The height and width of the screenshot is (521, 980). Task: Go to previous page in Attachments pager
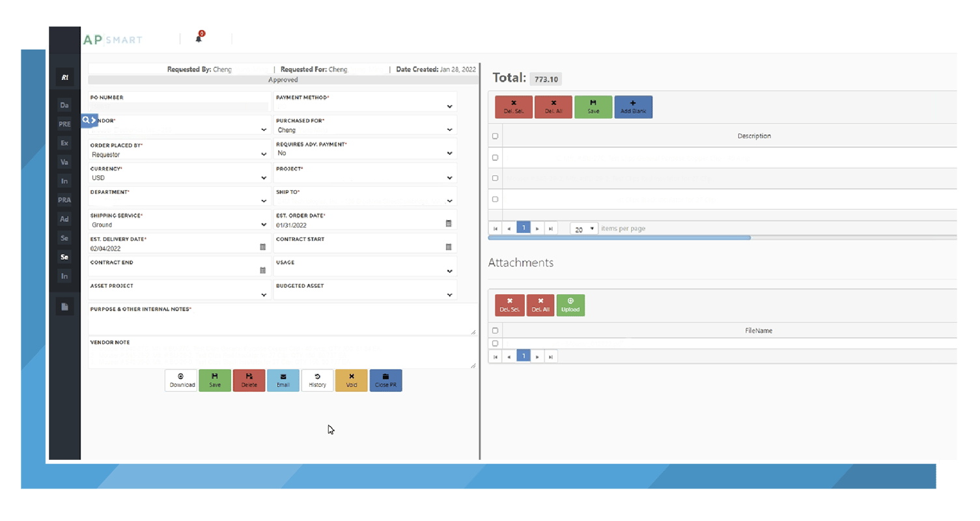509,356
